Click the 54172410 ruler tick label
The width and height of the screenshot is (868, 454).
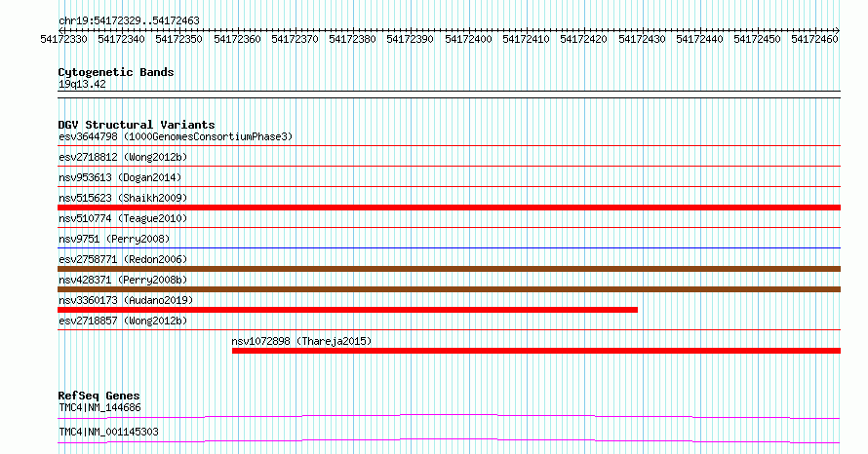[x=526, y=39]
